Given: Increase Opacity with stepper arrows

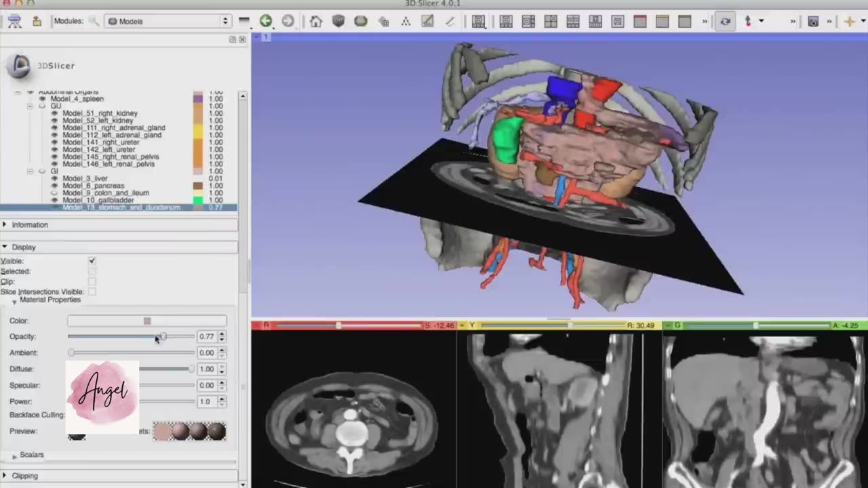Looking at the screenshot, I should coord(222,334).
